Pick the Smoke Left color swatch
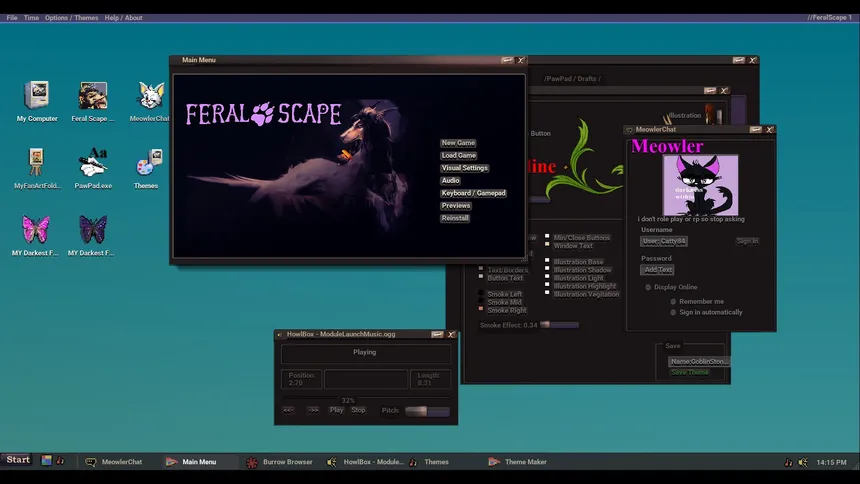Image resolution: width=860 pixels, height=484 pixels. [481, 293]
